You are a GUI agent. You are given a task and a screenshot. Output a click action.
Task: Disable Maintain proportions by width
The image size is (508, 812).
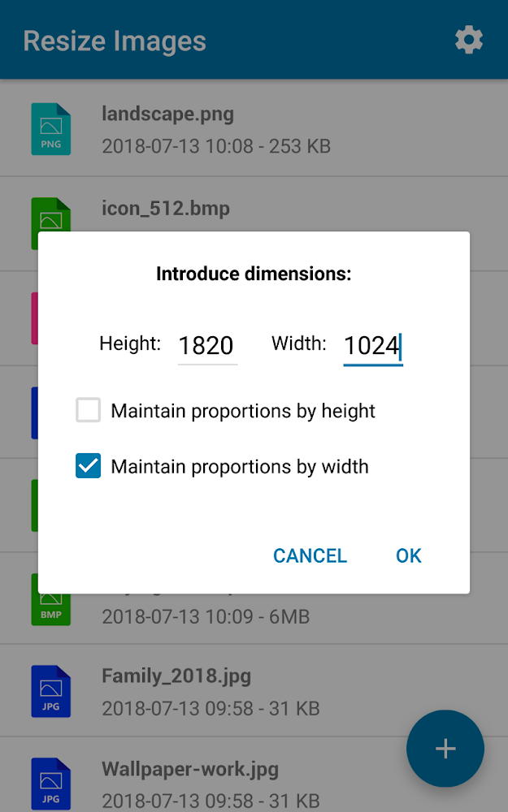tap(88, 465)
